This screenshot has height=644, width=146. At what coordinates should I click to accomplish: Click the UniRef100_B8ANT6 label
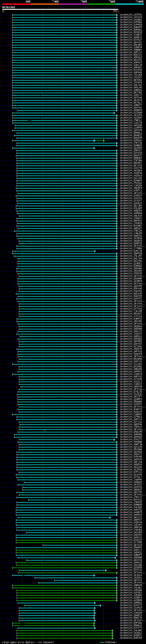(131, 110)
